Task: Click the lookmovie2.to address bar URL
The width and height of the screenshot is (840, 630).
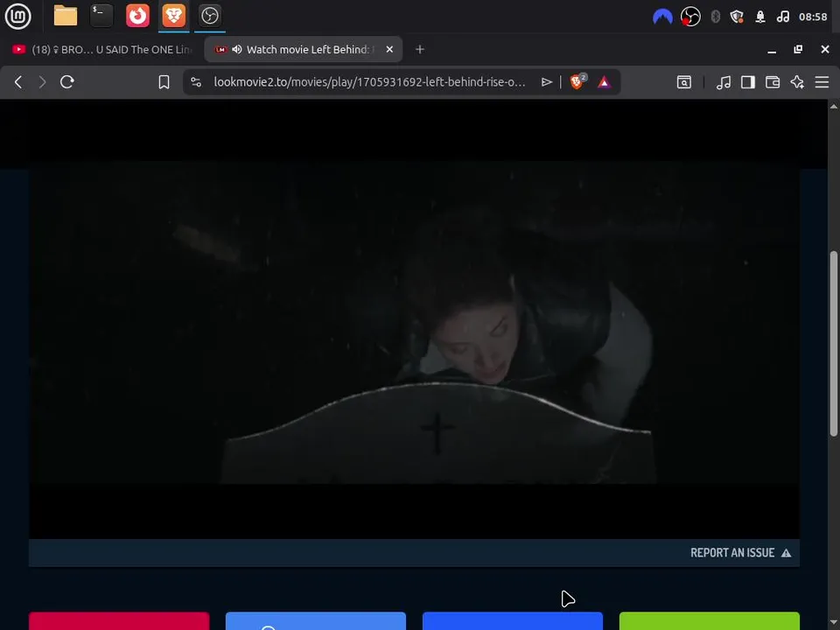Action: click(x=369, y=82)
